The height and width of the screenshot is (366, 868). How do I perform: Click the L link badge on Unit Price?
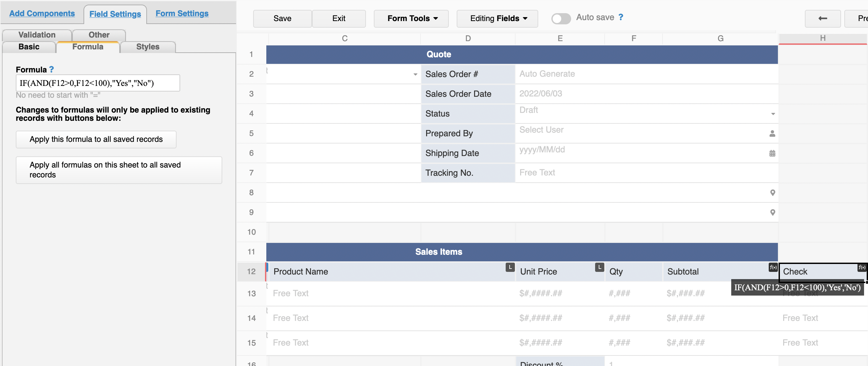click(x=599, y=267)
